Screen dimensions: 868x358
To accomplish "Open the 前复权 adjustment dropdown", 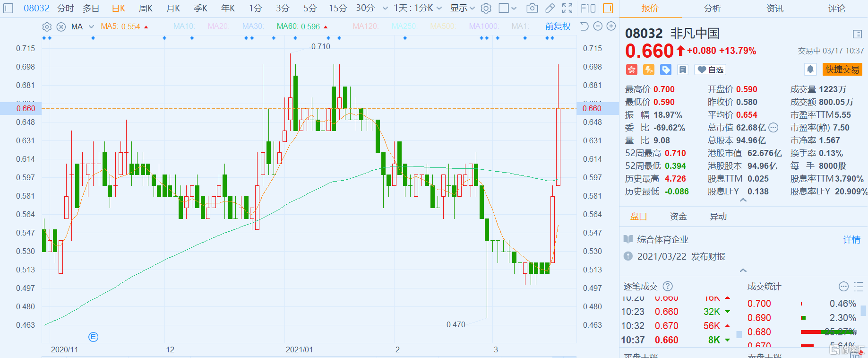I will pyautogui.click(x=558, y=26).
